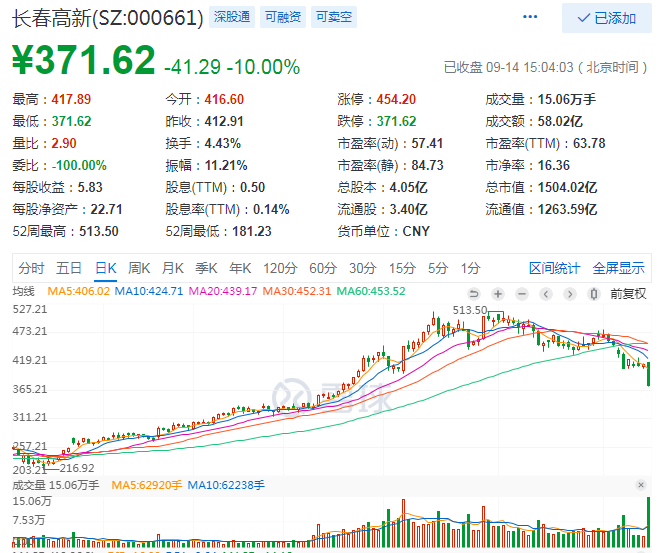The width and height of the screenshot is (660, 553).
Task: Click the 最高 value 417.89
Action: click(x=71, y=99)
